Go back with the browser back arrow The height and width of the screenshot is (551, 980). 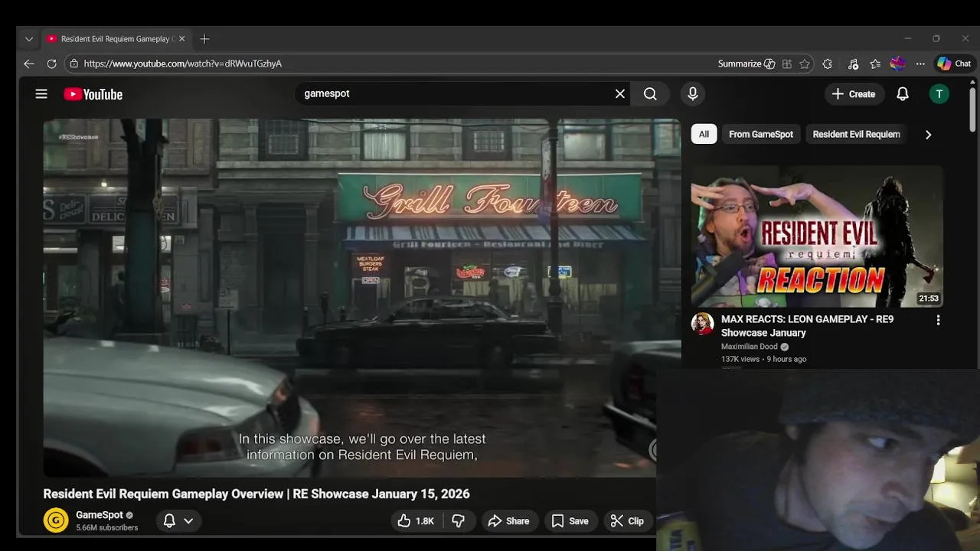pos(29,64)
